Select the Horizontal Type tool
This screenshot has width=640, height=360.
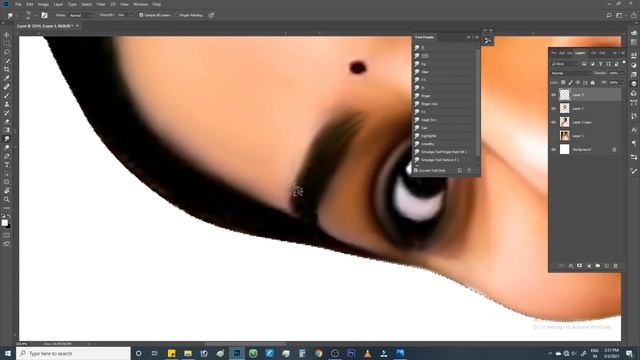pyautogui.click(x=7, y=165)
